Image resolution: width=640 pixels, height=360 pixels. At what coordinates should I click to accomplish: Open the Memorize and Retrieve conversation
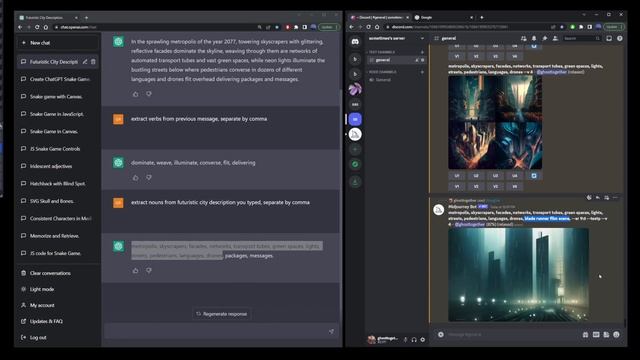point(58,236)
